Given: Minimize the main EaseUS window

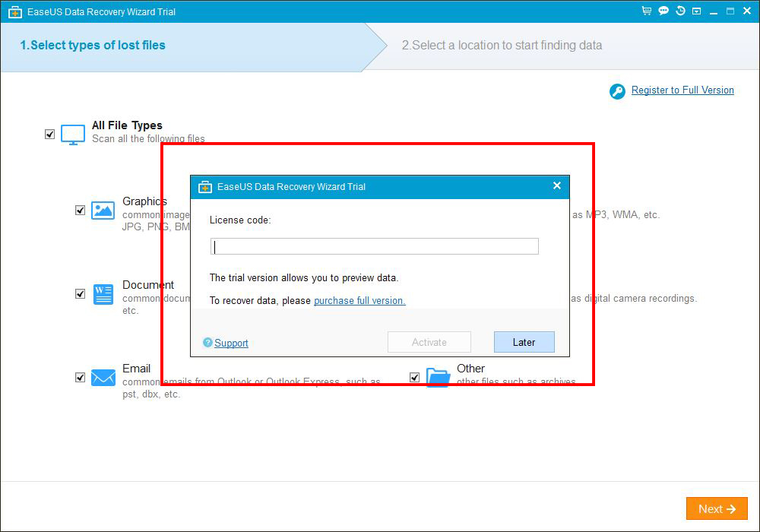Looking at the screenshot, I should [x=714, y=11].
